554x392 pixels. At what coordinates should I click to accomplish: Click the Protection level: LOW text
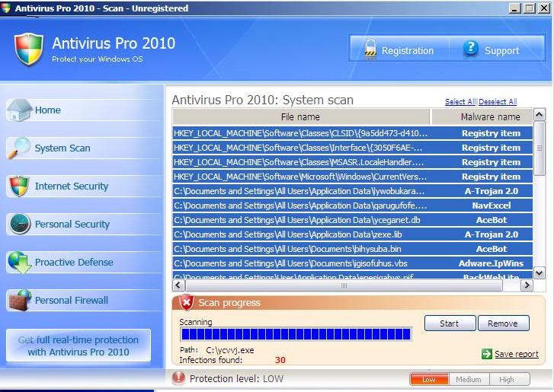(x=236, y=378)
